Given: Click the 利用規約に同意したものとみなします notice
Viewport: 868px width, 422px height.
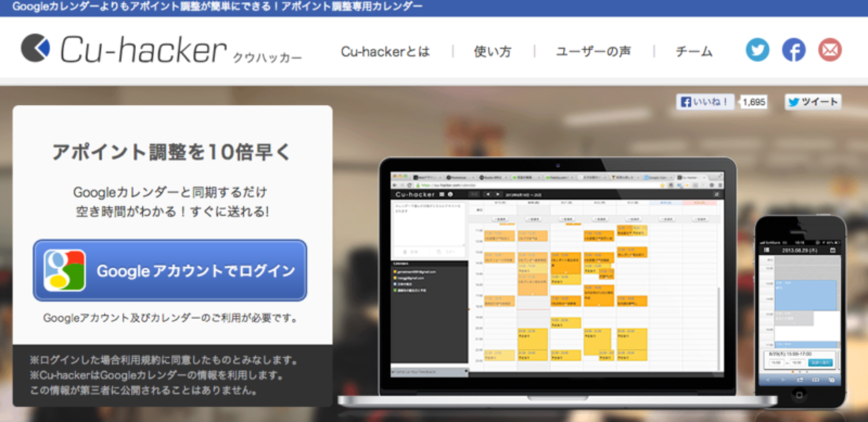Looking at the screenshot, I should tap(164, 360).
